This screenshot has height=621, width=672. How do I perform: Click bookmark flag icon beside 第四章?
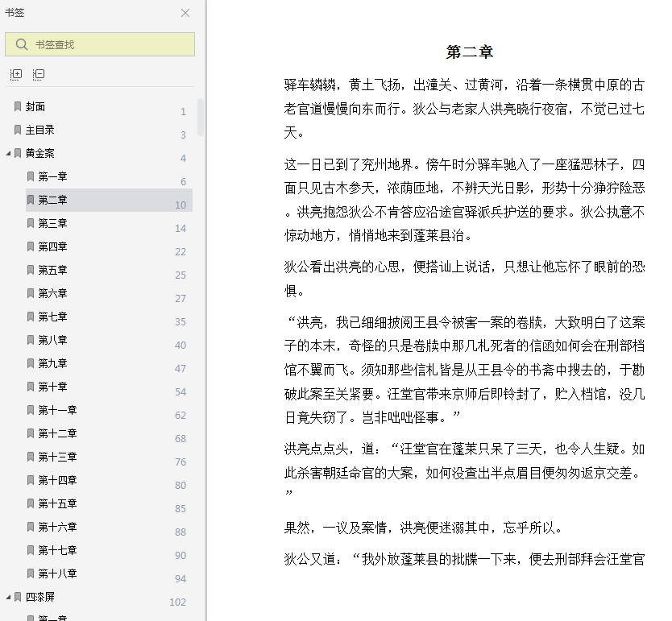click(x=31, y=246)
